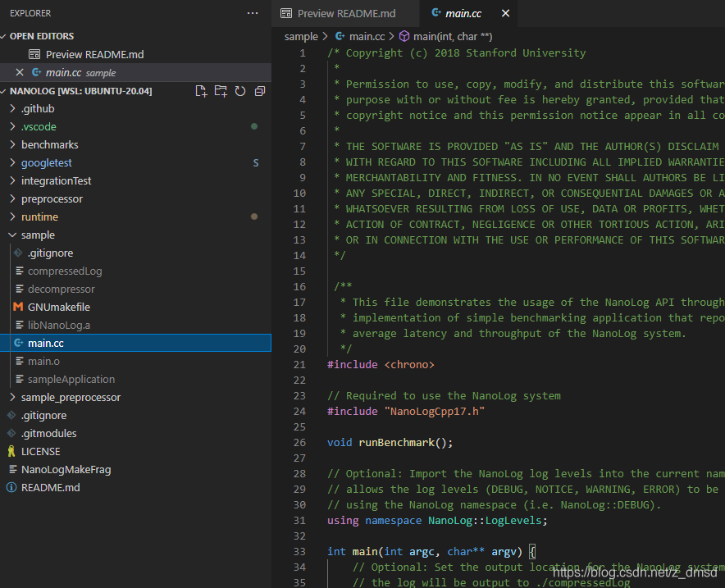Open libNanoLog.a in the tree
The width and height of the screenshot is (725, 588).
tap(135, 325)
